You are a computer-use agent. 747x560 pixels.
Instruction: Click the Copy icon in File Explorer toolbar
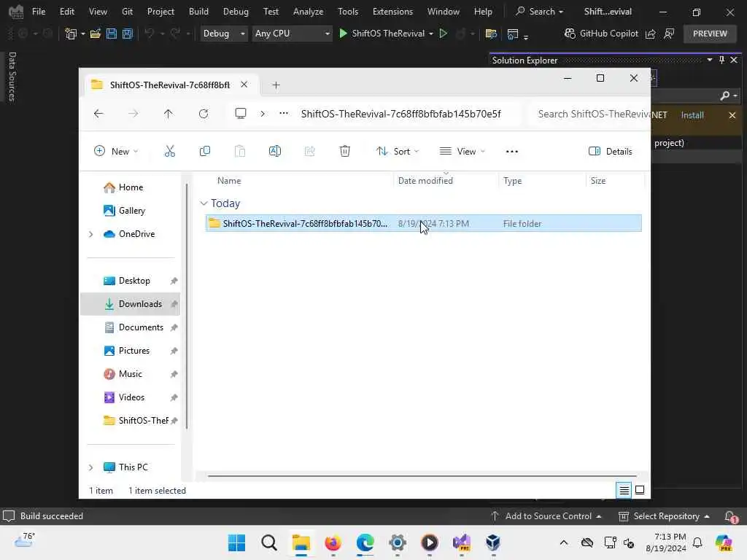click(x=205, y=152)
